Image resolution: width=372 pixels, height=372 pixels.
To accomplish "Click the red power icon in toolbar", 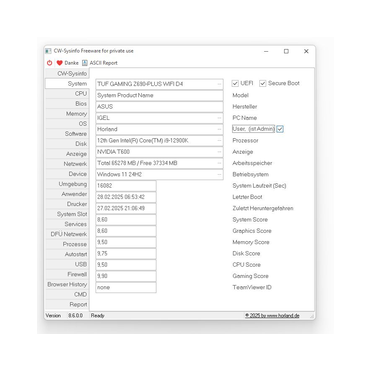I will [50, 63].
